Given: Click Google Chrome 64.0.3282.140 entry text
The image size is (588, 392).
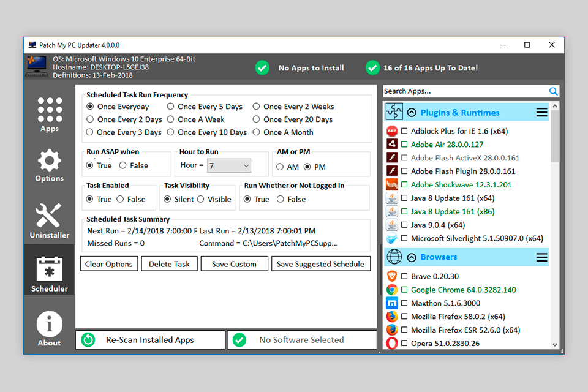Looking at the screenshot, I should tap(464, 290).
